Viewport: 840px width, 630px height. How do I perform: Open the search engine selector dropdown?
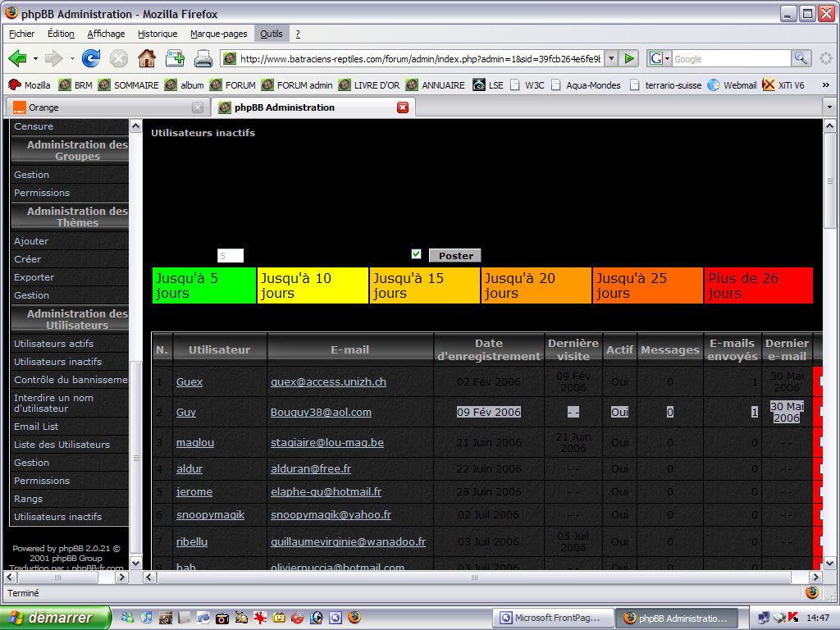[x=659, y=58]
